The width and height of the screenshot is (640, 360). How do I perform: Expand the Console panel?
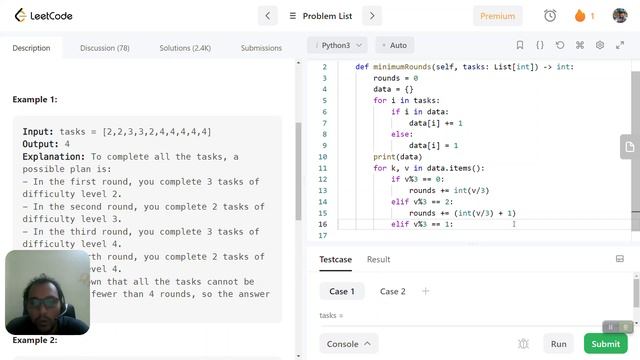click(349, 344)
